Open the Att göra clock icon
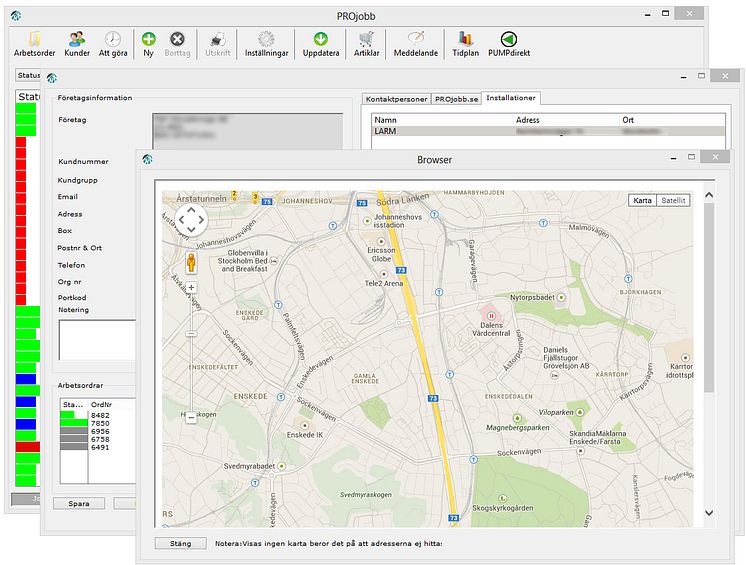This screenshot has height=565, width=746. point(113,44)
